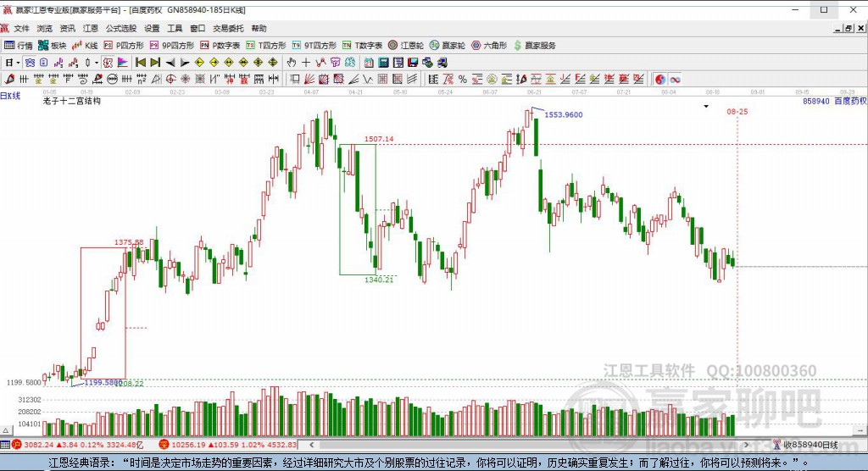Click the black left arrow icon
Viewport: 868px width, 471px height.
click(x=170, y=63)
